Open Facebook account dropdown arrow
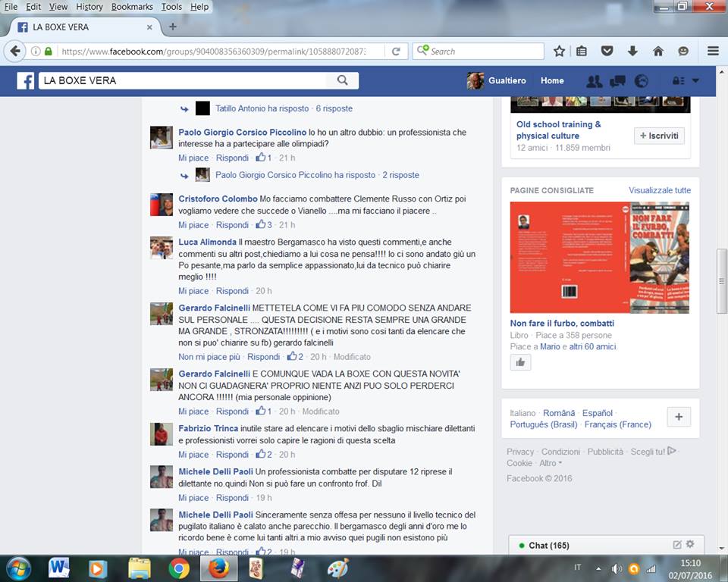 tap(695, 81)
